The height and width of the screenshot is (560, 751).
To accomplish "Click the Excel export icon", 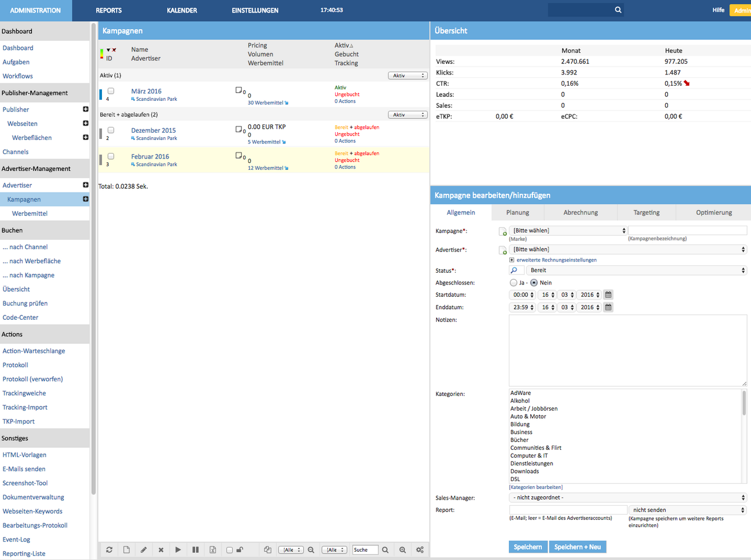I will click(213, 550).
